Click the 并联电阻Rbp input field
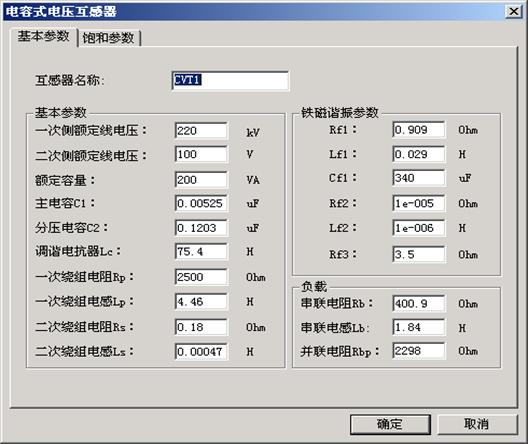The image size is (528, 444). tap(419, 351)
